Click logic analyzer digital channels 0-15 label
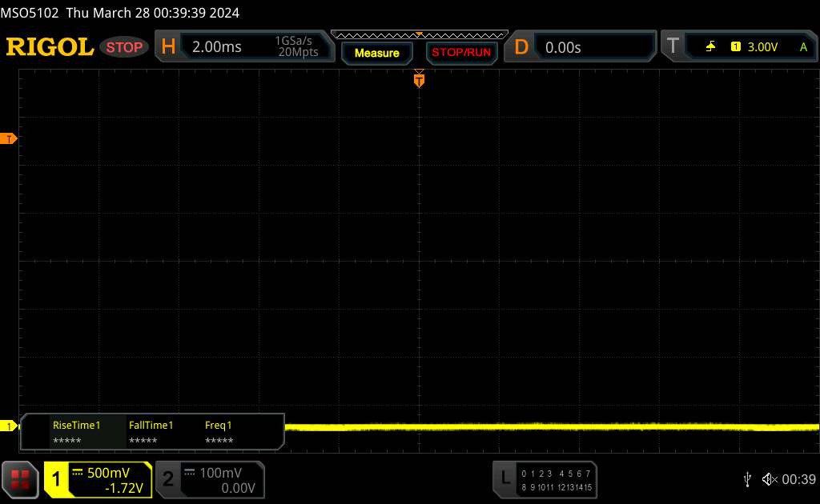Viewport: 820px width, 504px height. (557, 480)
